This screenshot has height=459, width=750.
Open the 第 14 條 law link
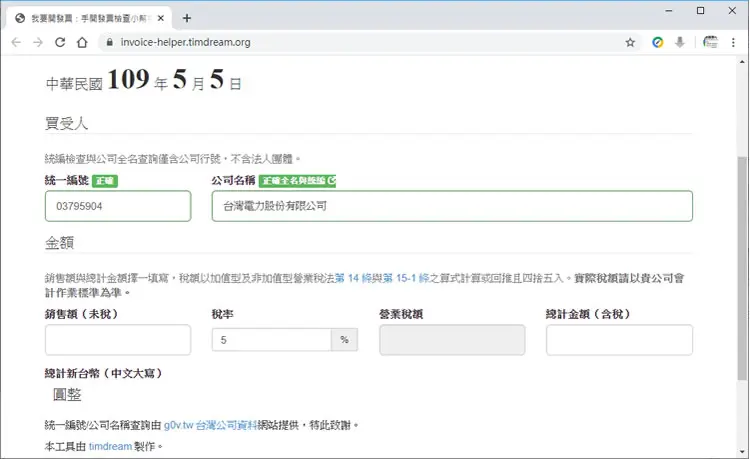pyautogui.click(x=353, y=278)
